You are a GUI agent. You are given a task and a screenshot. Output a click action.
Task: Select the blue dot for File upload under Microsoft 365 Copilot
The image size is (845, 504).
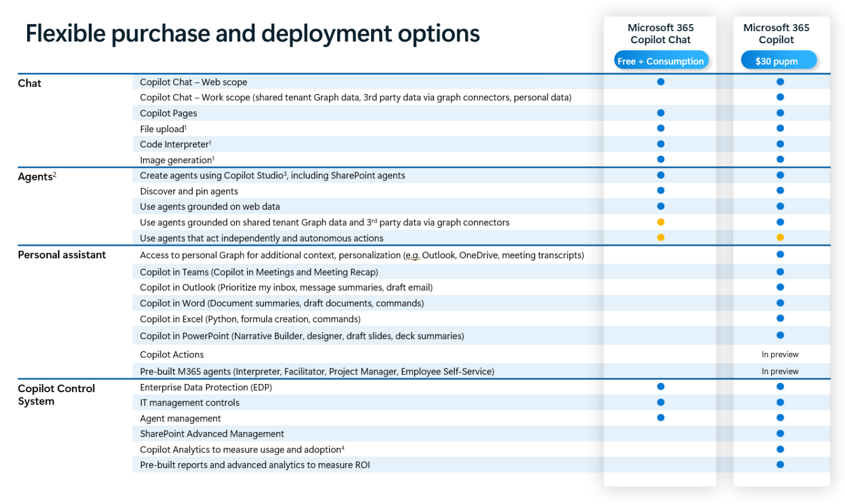point(780,128)
